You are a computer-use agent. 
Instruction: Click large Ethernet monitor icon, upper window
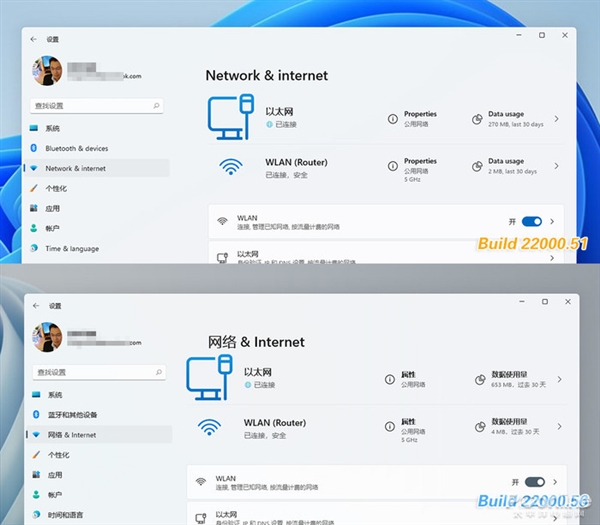pyautogui.click(x=231, y=117)
